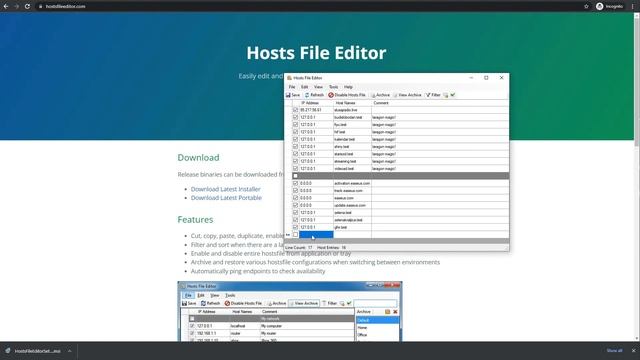This screenshot has height=360, width=640.
Task: Open the Edit menu in Hosts File Editor
Action: (x=304, y=87)
